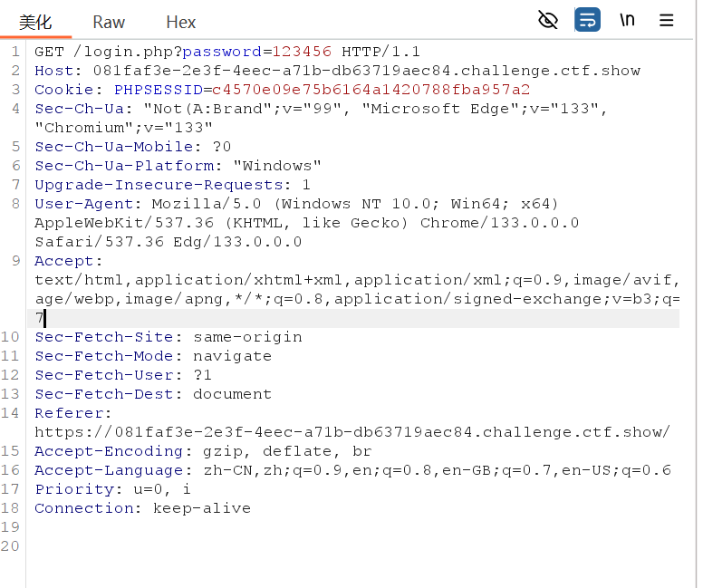This screenshot has width=703, height=588.
Task: Click the Host header hostname value
Action: point(357,71)
